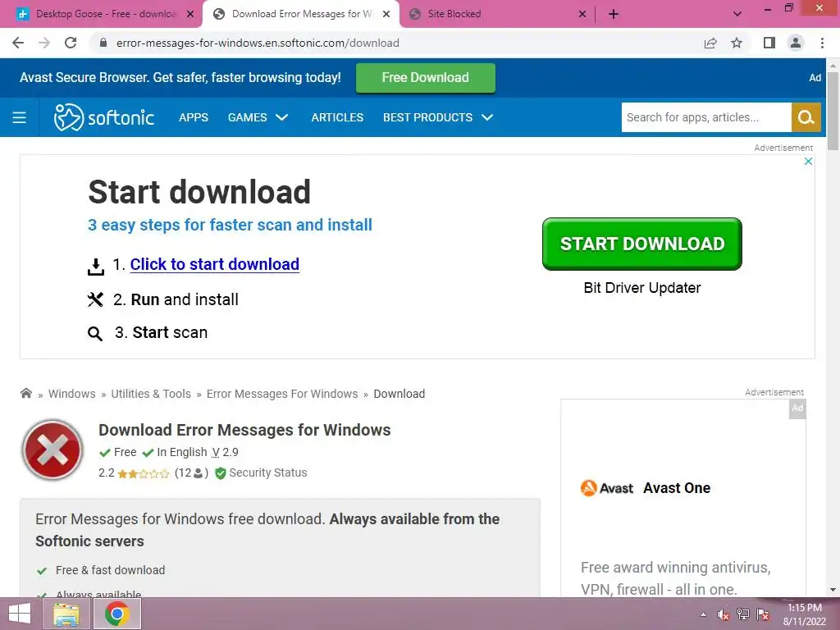The width and height of the screenshot is (840, 630).
Task: Click the orange search magnifier button
Action: (806, 117)
